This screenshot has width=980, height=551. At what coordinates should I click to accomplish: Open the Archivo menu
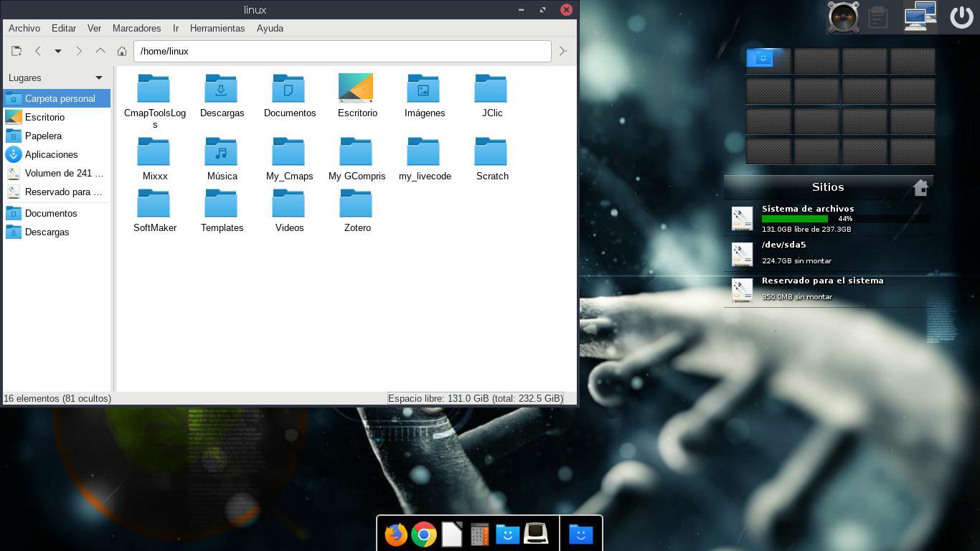[24, 29]
